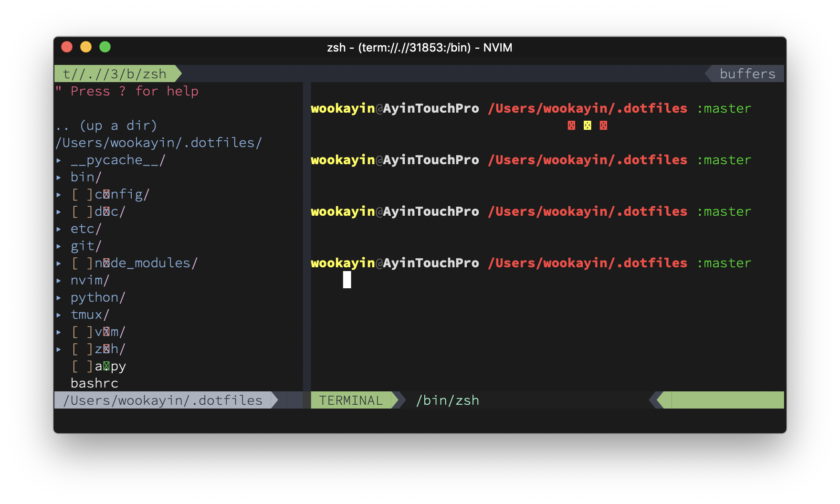Viewport: 840px width, 504px height.
Task: Click the TERMINAL mode indicator
Action: [351, 400]
